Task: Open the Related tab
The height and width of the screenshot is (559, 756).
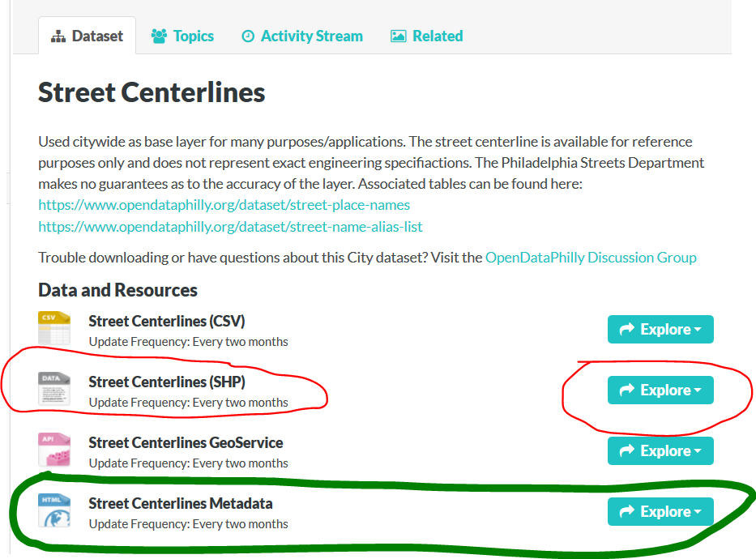Action: (427, 36)
